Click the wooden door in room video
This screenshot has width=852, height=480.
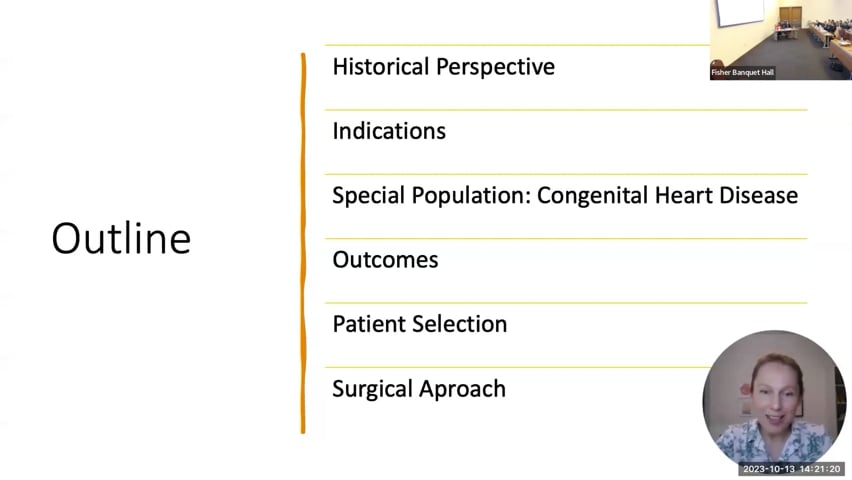coord(791,18)
